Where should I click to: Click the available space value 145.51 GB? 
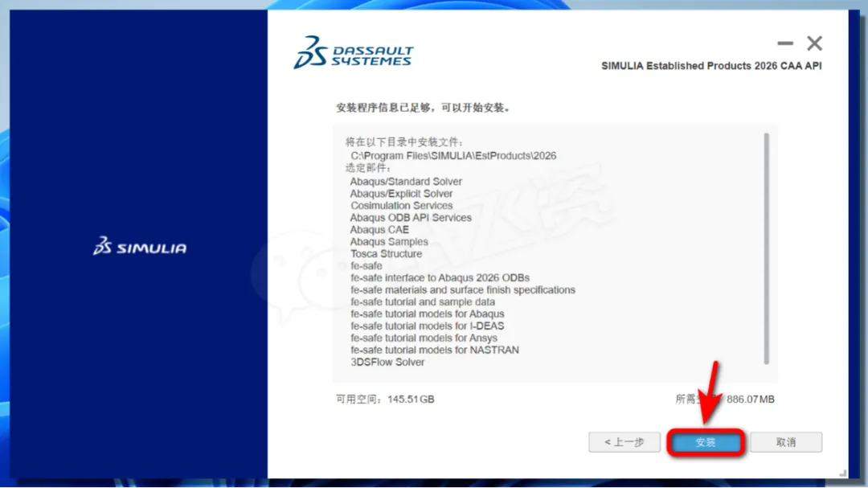coord(411,400)
